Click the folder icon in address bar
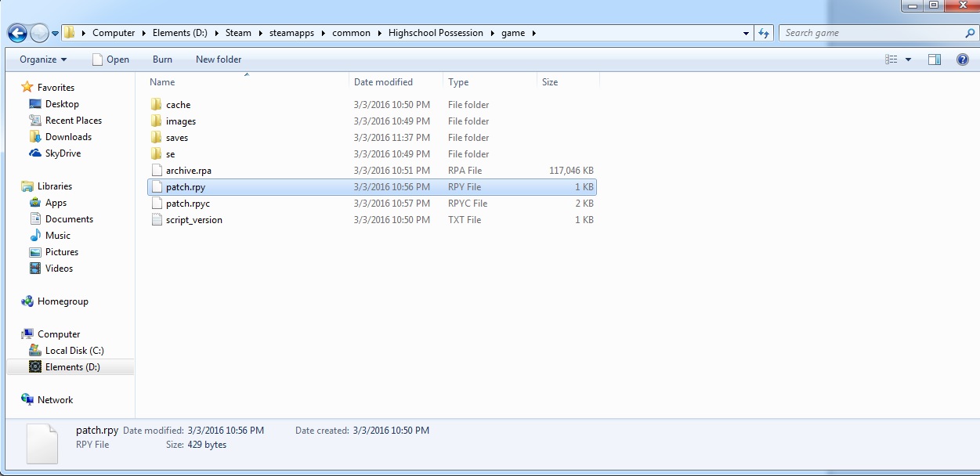Screen dimensions: 980x476 point(71,33)
